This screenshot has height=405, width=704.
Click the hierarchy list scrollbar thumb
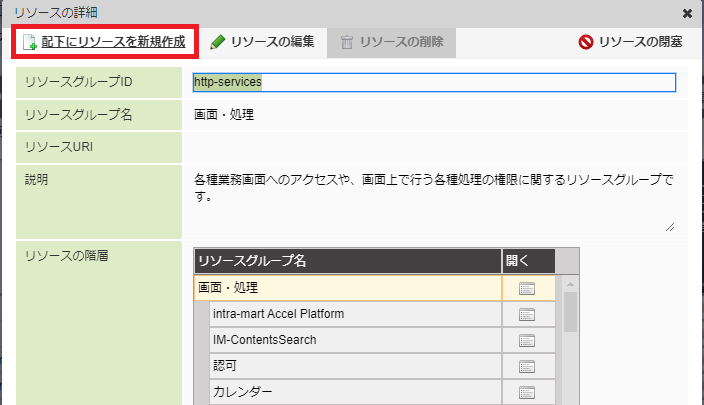pyautogui.click(x=570, y=312)
